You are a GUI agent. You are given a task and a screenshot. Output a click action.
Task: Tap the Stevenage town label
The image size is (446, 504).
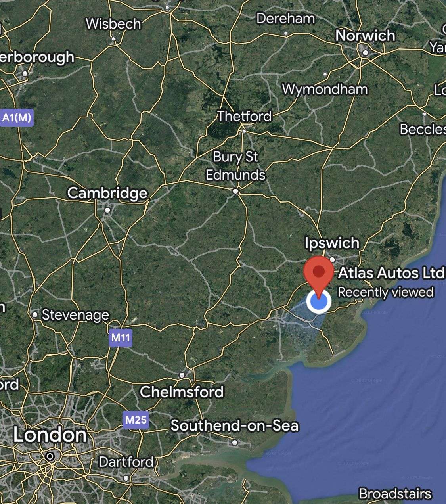(x=75, y=315)
